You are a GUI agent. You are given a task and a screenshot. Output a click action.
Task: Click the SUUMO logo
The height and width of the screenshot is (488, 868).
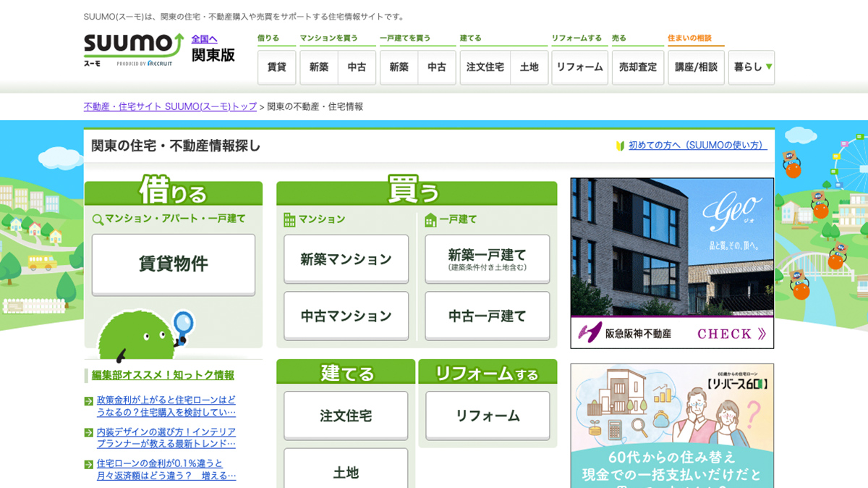[x=134, y=50]
